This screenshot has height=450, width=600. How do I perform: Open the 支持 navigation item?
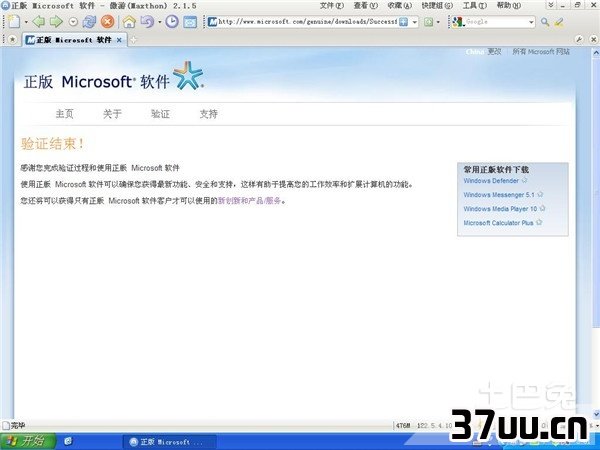coord(209,114)
